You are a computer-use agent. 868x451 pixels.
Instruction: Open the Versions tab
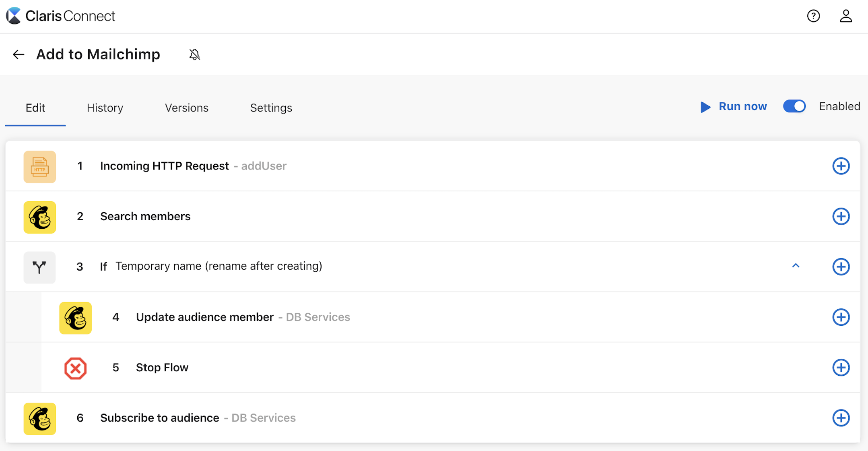click(x=187, y=108)
